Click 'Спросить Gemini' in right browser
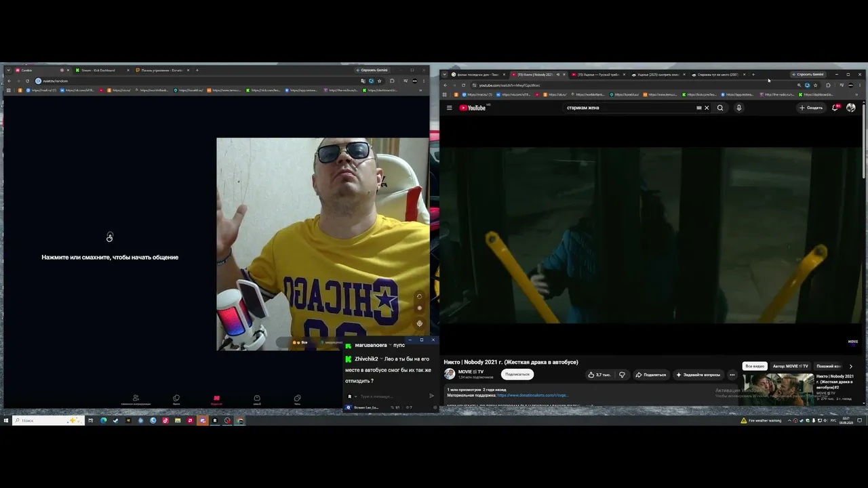This screenshot has width=868, height=488. pyautogui.click(x=808, y=75)
